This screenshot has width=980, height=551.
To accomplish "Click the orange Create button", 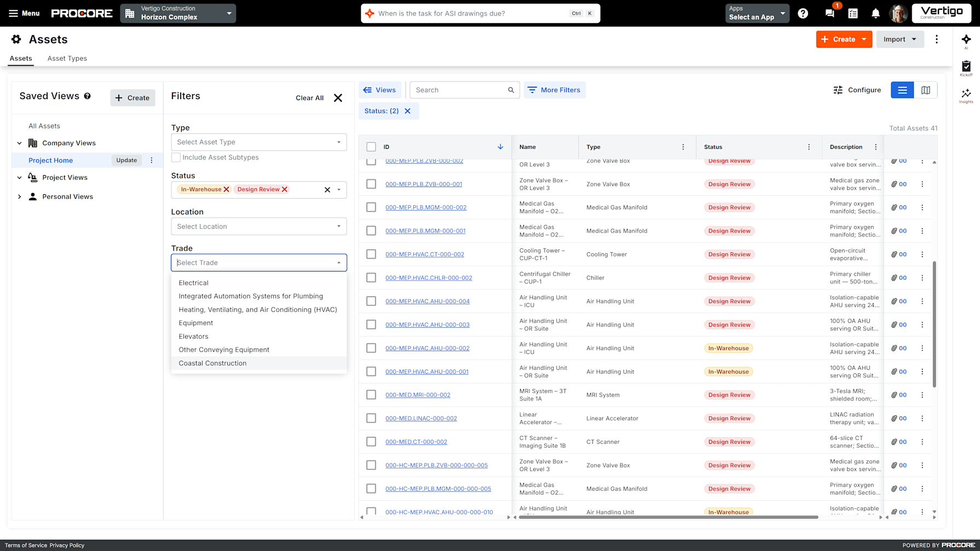I will point(844,39).
